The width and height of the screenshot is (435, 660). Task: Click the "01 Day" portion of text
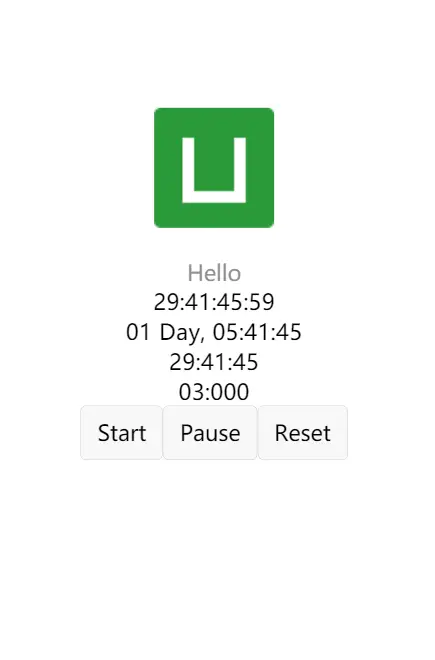pos(162,333)
